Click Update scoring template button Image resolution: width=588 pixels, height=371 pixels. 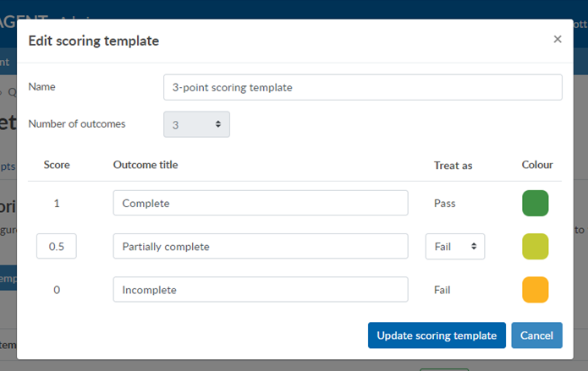(x=437, y=336)
